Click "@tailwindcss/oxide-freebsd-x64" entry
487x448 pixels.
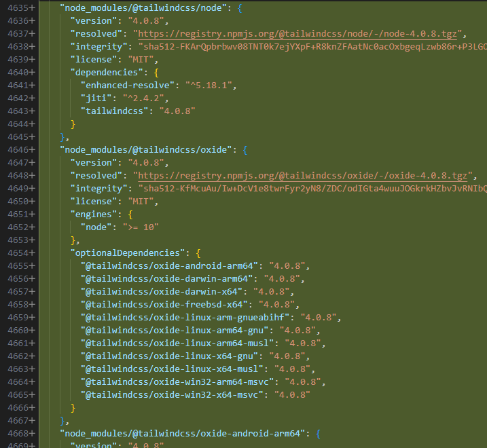point(164,304)
